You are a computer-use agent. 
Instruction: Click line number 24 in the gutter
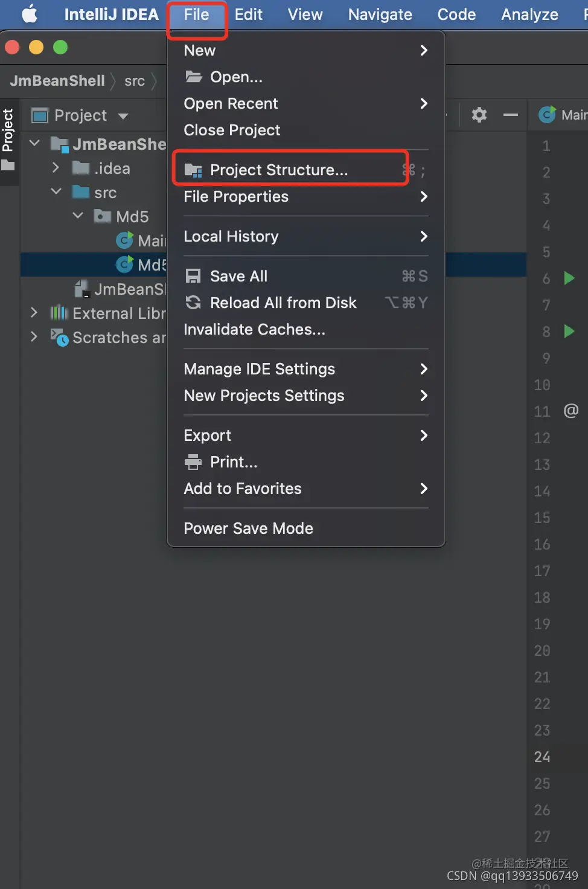pos(542,757)
